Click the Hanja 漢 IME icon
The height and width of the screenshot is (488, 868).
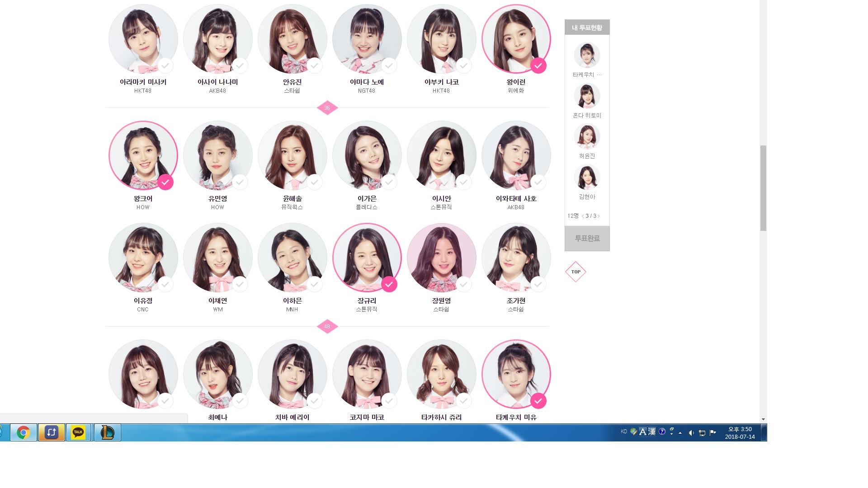click(652, 432)
